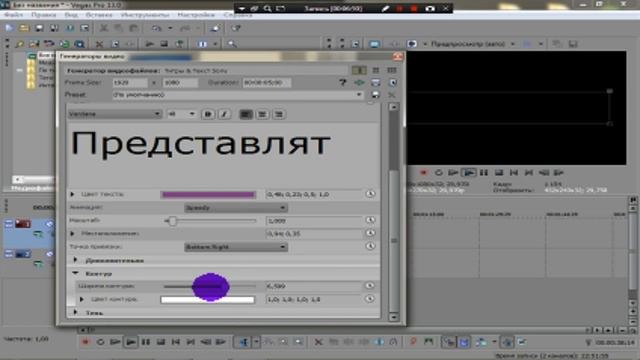Click Pause in the timeline transport bar
The height and width of the screenshot is (360, 640).
click(146, 342)
